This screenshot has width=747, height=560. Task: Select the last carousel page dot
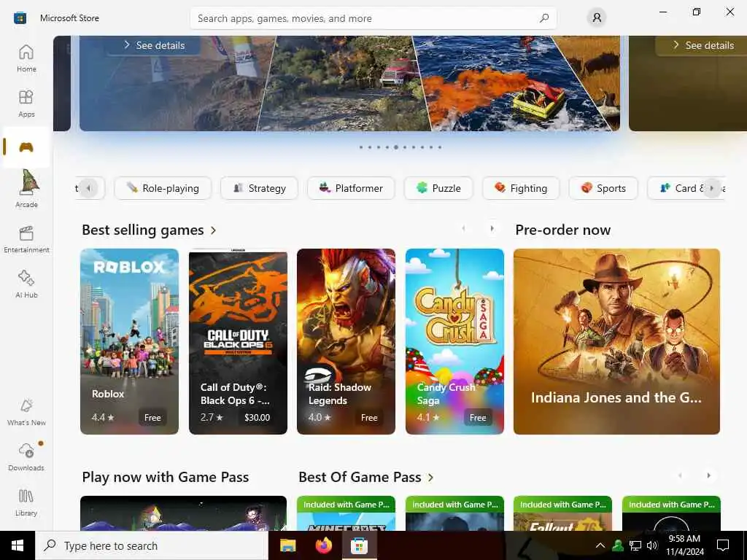click(440, 147)
